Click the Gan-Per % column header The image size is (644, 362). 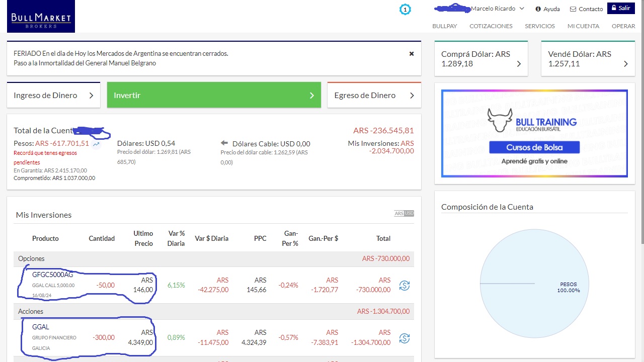pos(291,238)
